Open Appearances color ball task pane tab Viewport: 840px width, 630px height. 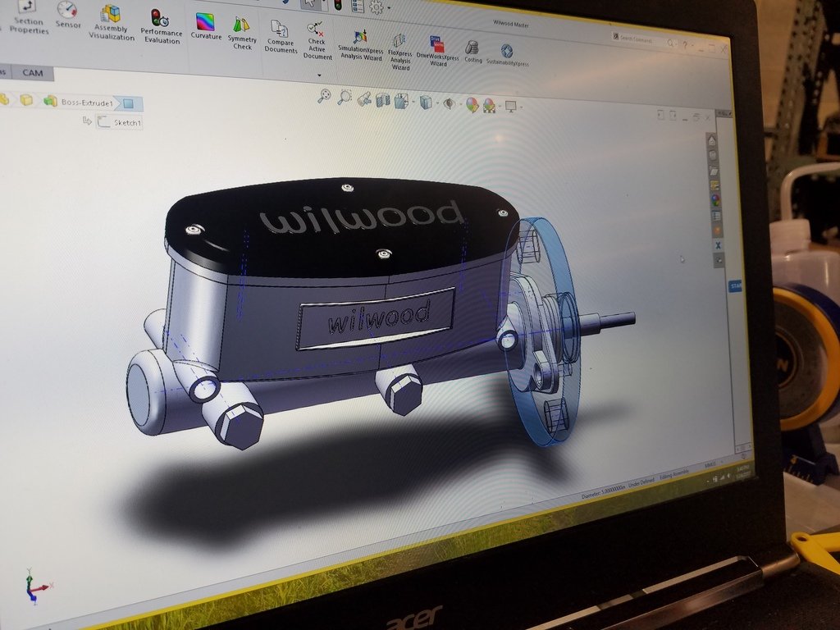tap(715, 200)
